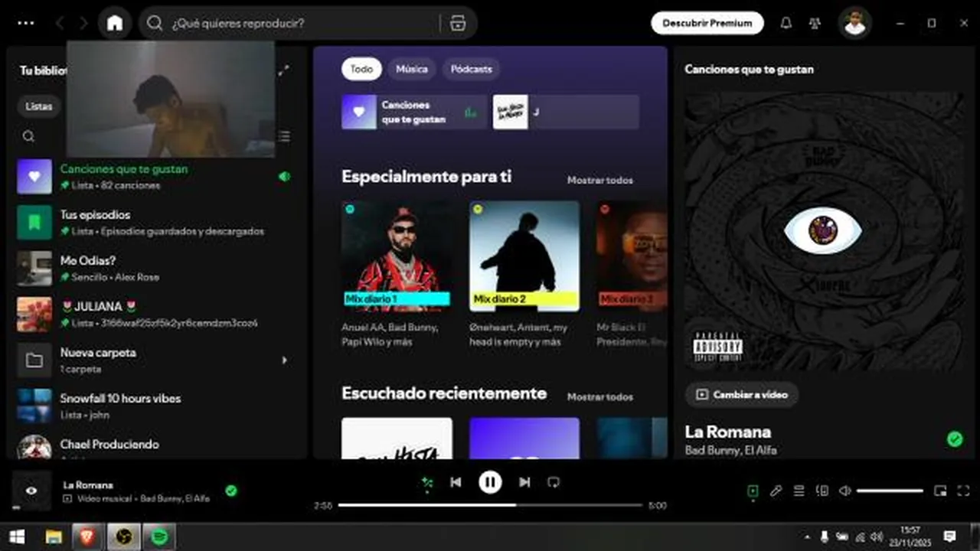Open the three-dot Spotify menu
The height and width of the screenshot is (551, 980).
pos(26,23)
